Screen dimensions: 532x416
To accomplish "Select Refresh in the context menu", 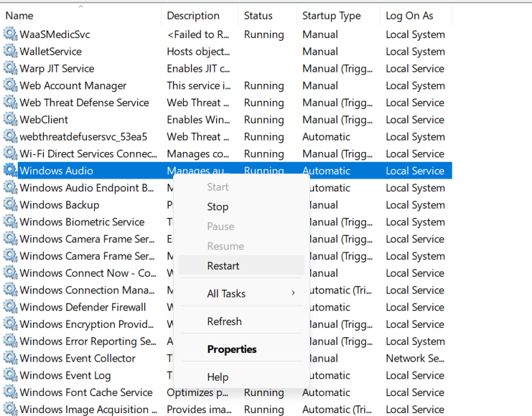I will tap(241, 321).
